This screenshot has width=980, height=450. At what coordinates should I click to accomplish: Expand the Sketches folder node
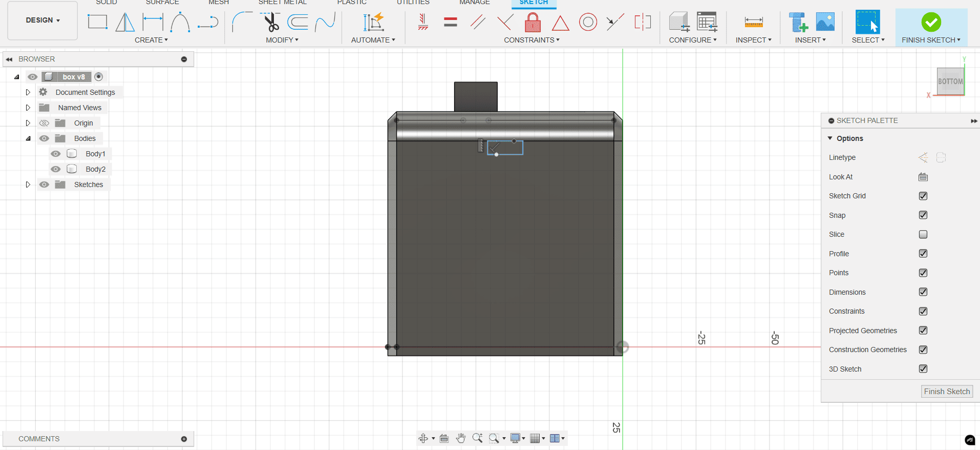tap(28, 185)
